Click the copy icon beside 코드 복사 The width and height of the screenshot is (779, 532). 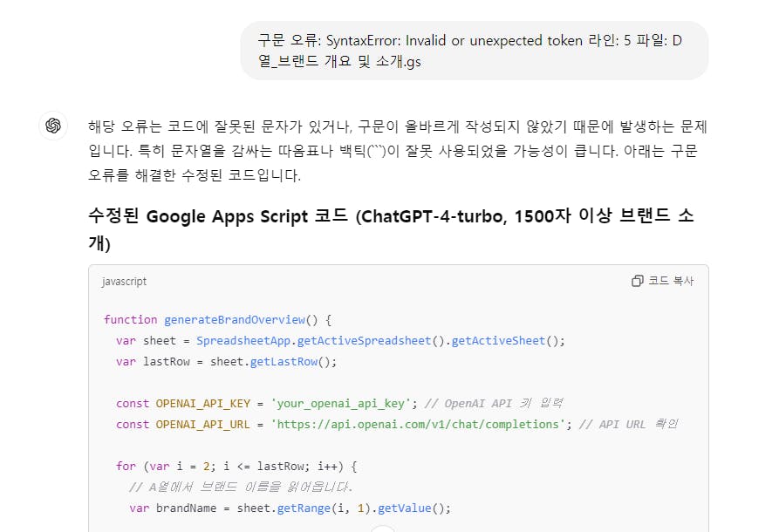(x=638, y=281)
